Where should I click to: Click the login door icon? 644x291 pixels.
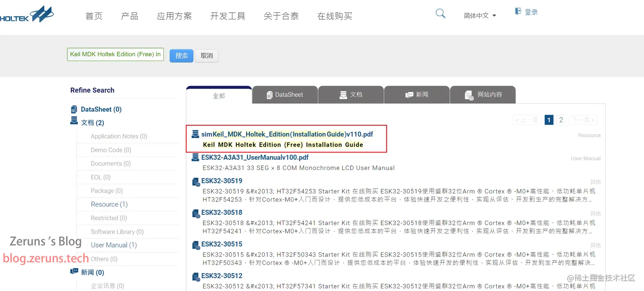(518, 11)
